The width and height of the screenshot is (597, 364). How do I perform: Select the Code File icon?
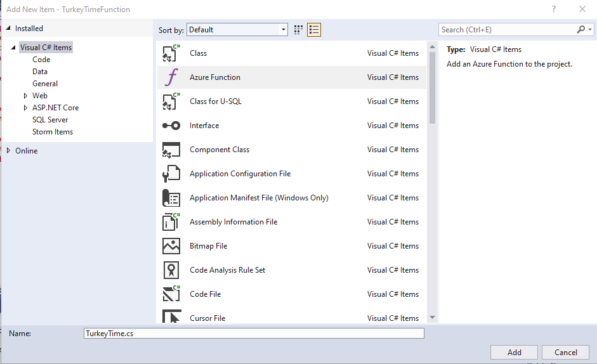coord(171,294)
